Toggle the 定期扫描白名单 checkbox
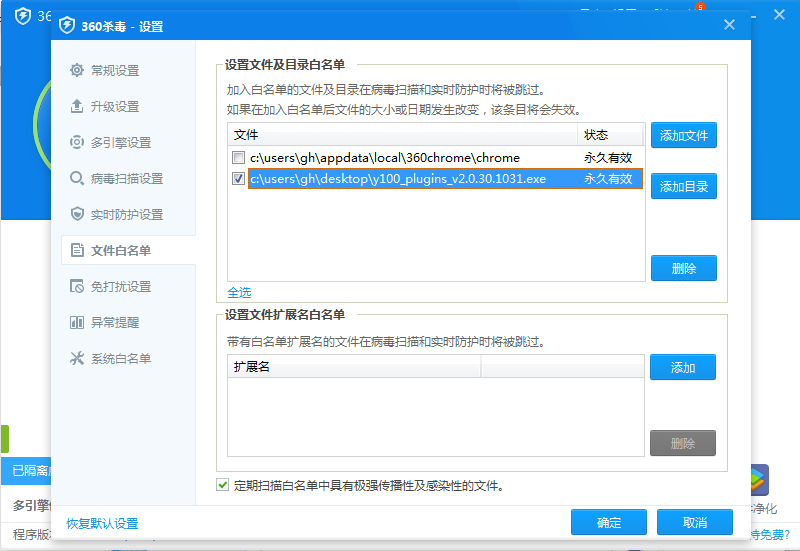800x551 pixels. (x=222, y=486)
